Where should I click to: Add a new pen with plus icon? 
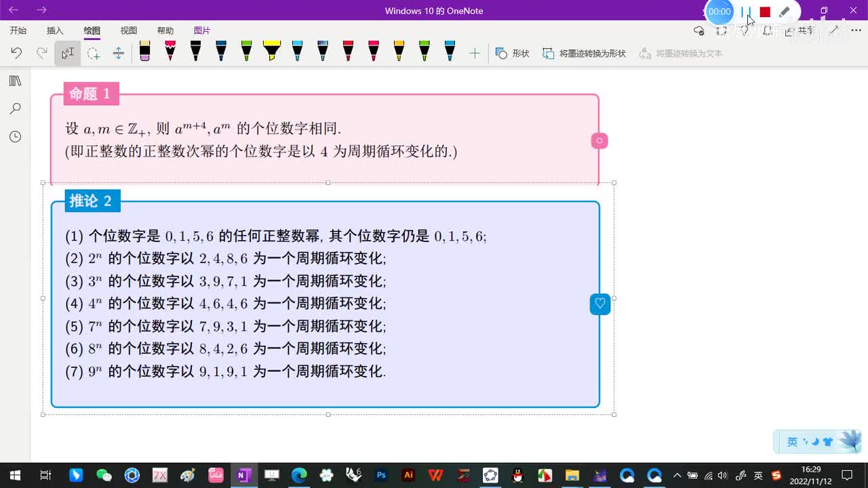click(475, 53)
